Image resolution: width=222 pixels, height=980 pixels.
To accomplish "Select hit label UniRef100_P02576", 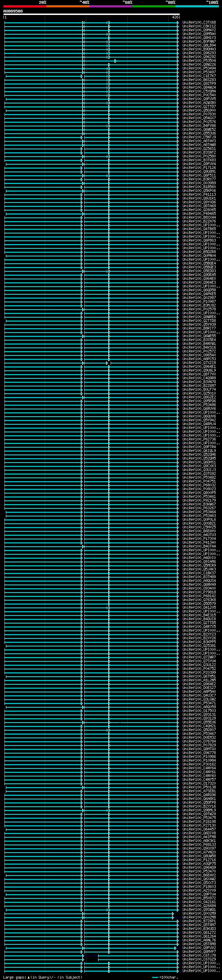I will pyautogui.click(x=199, y=122).
